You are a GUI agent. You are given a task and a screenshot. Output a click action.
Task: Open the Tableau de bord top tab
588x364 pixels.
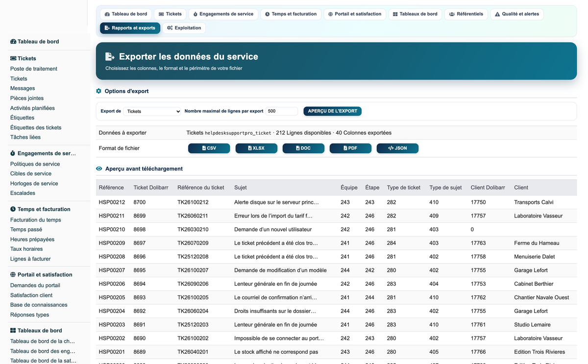(x=126, y=14)
